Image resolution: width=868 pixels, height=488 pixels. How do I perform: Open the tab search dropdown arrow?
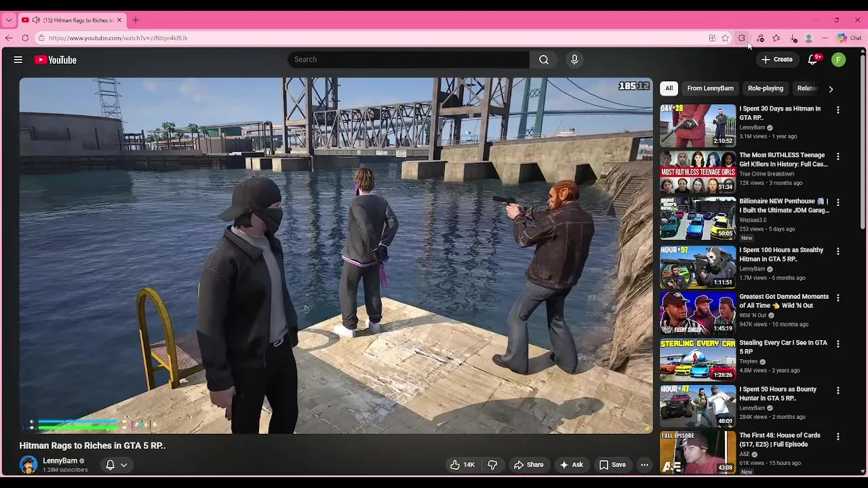click(x=9, y=20)
